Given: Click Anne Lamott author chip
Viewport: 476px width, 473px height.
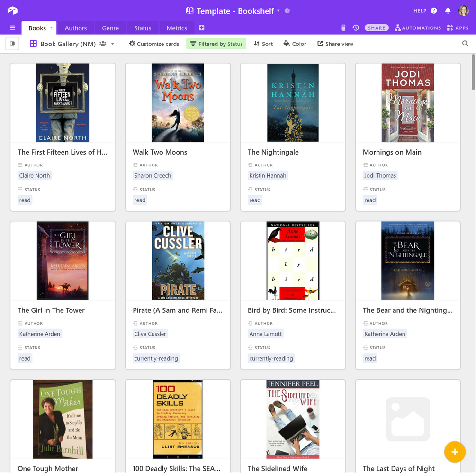Looking at the screenshot, I should pyautogui.click(x=266, y=334).
